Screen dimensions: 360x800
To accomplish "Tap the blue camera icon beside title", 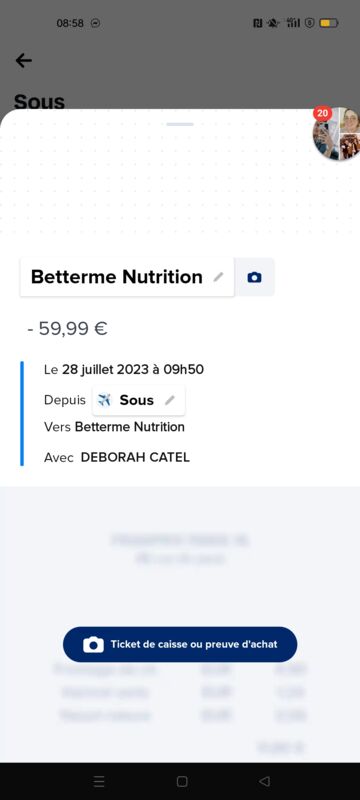I will pos(254,277).
